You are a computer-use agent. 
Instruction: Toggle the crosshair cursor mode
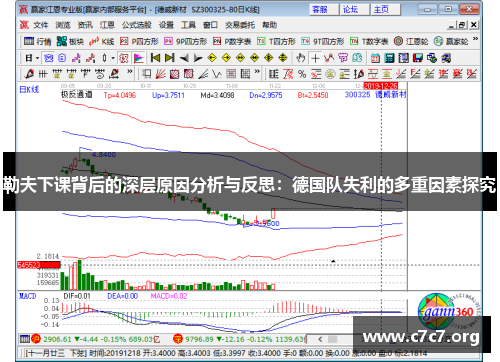tap(315, 58)
